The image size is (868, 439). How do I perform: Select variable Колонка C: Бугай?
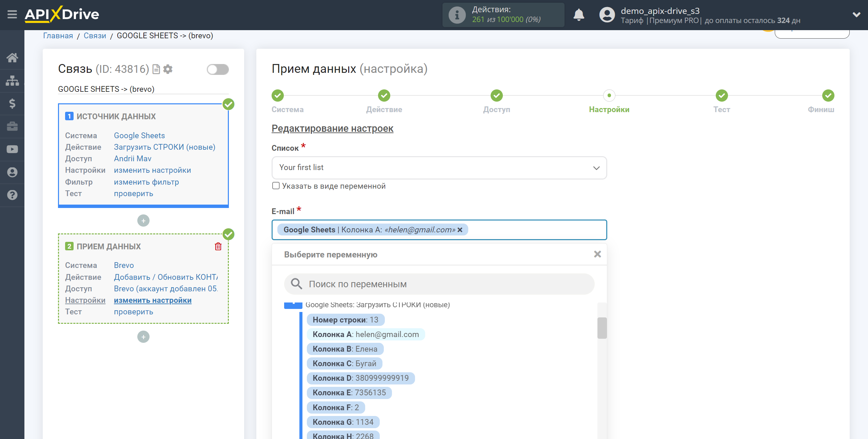click(x=344, y=363)
